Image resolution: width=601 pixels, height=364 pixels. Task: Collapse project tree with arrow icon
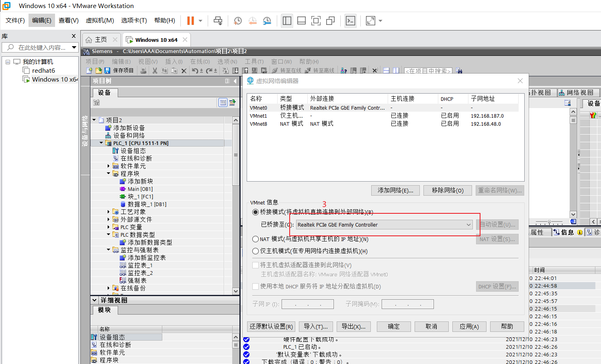pyautogui.click(x=235, y=81)
